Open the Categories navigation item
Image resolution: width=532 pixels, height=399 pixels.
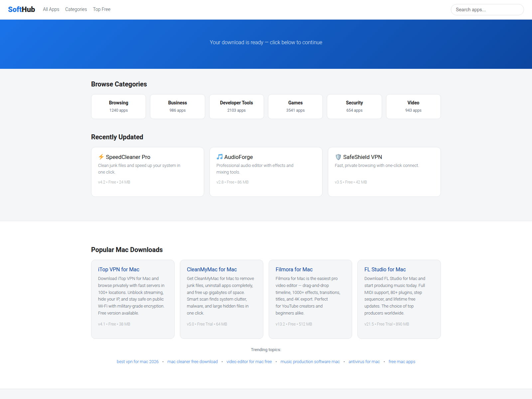[x=76, y=9]
